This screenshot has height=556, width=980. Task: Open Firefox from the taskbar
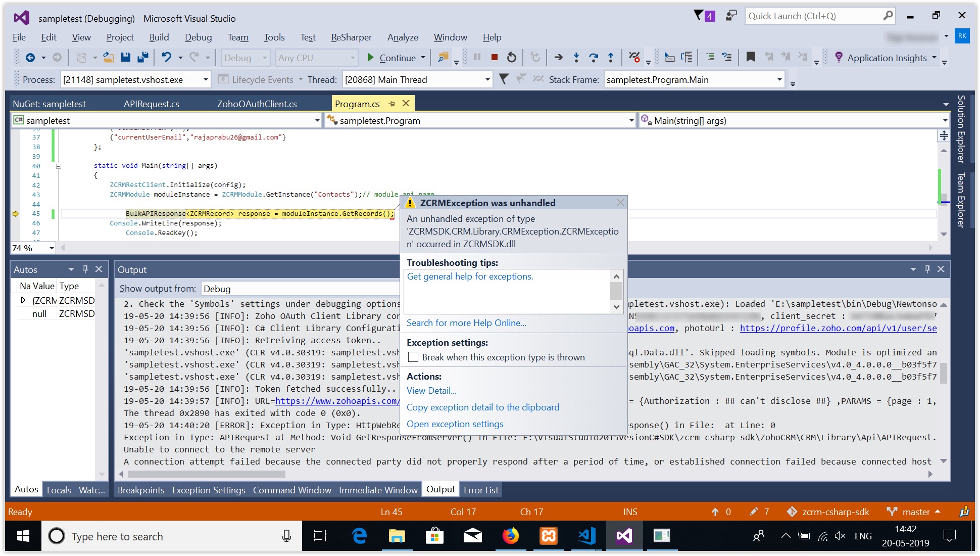(510, 536)
